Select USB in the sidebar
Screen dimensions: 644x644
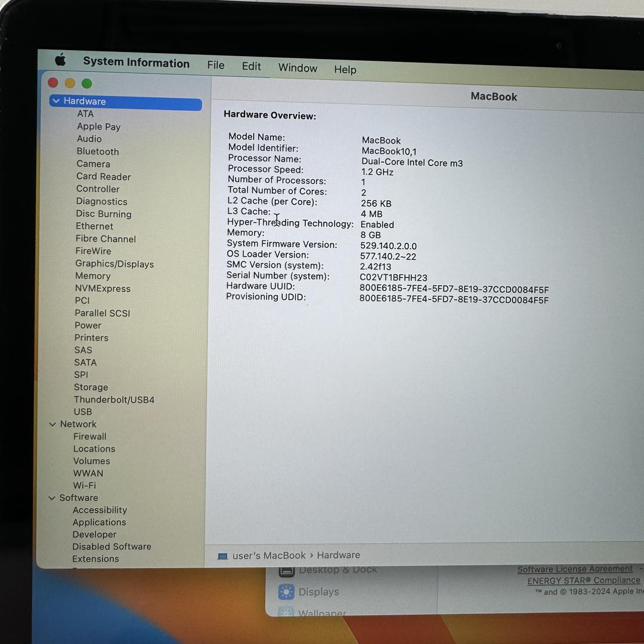click(x=83, y=411)
